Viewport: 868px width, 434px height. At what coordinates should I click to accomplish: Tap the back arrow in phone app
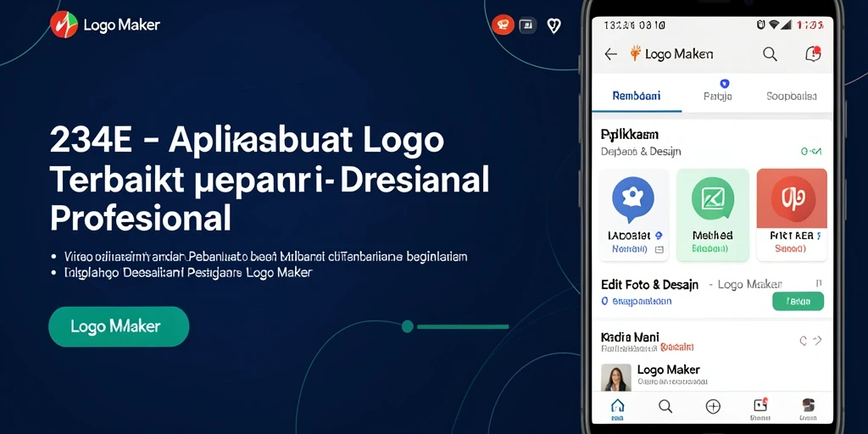[x=610, y=54]
